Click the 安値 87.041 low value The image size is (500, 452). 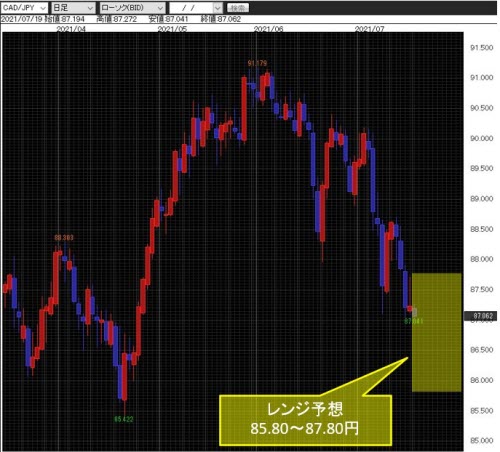click(x=168, y=19)
